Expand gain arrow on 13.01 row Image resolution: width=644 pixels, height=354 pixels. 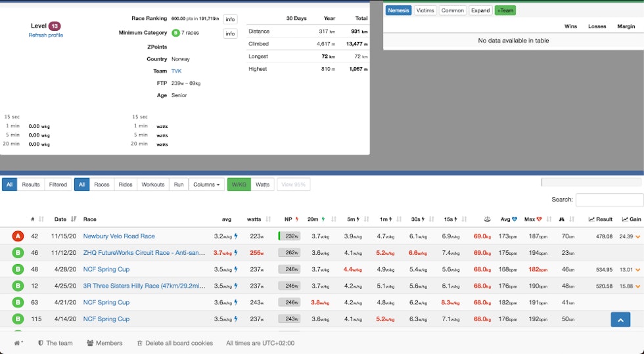[638, 270]
